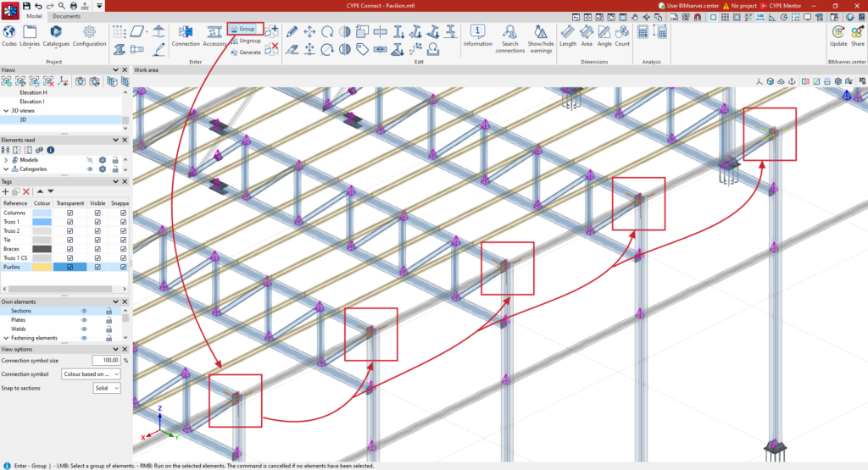This screenshot has width=868, height=470.
Task: Switch to the Documents tab
Action: point(66,16)
